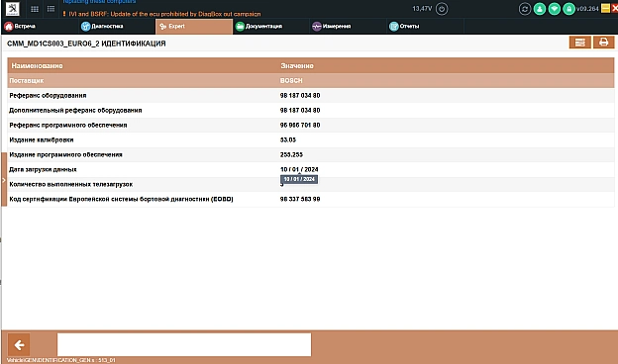Click the empty white input field

[184, 345]
